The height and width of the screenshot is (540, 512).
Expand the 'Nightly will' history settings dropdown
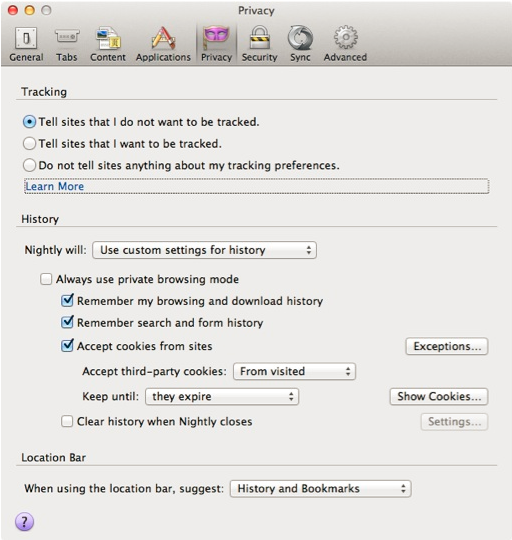click(205, 250)
